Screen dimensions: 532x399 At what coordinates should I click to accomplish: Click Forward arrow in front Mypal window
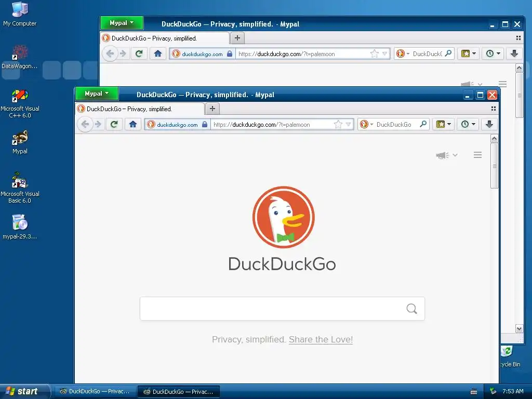click(98, 125)
